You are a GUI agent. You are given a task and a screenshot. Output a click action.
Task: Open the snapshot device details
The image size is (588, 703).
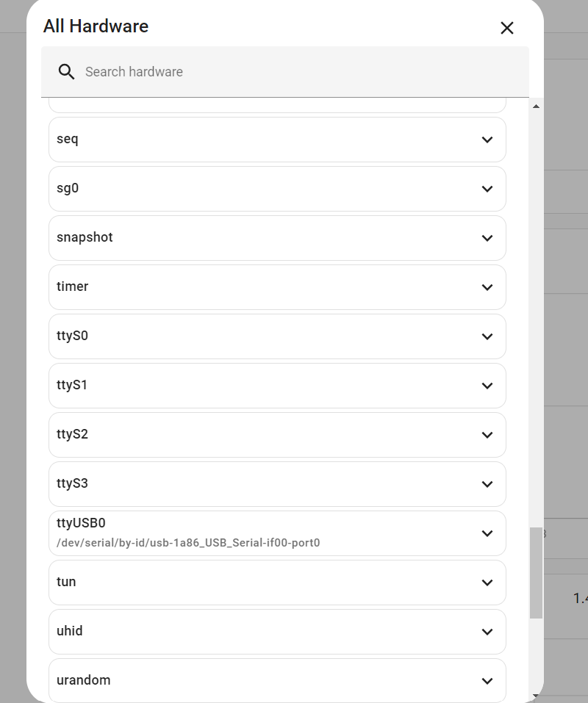click(277, 238)
